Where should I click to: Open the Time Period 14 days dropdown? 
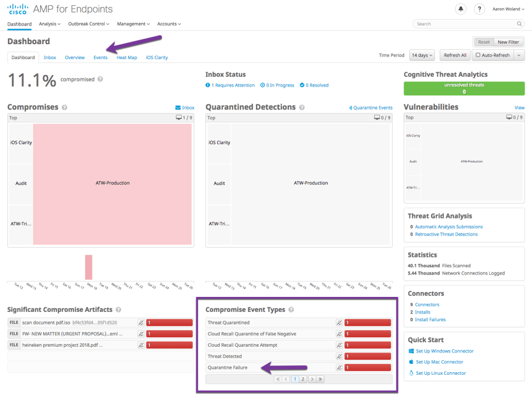click(422, 56)
